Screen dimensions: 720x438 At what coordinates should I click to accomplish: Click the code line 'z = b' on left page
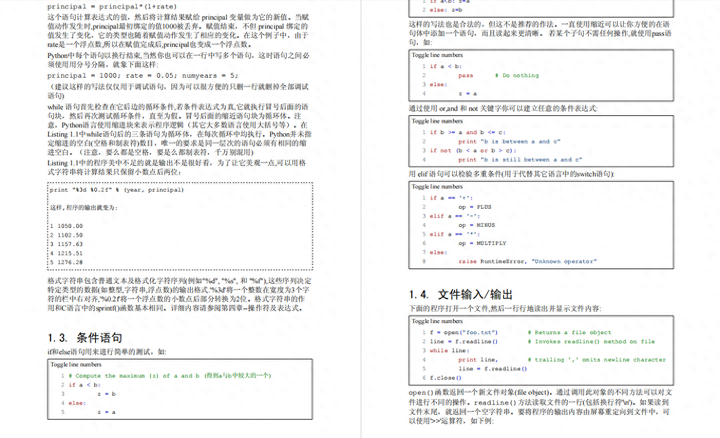[x=107, y=394]
